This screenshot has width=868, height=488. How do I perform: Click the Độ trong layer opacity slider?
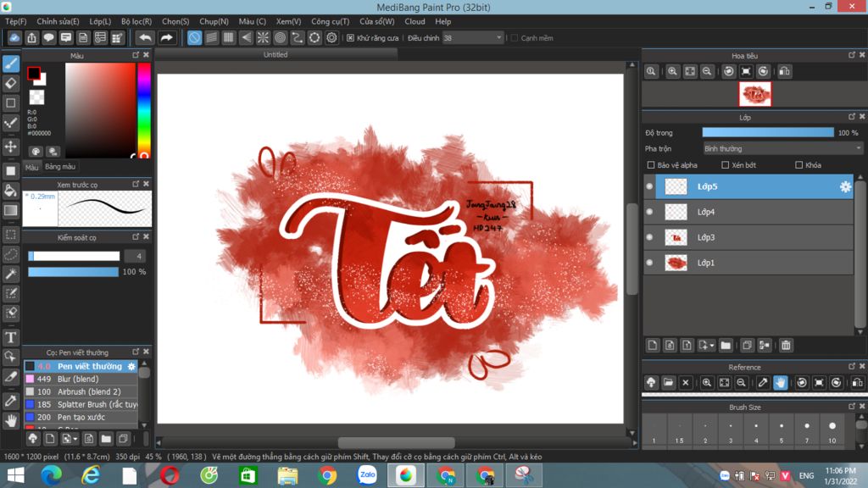click(x=768, y=133)
